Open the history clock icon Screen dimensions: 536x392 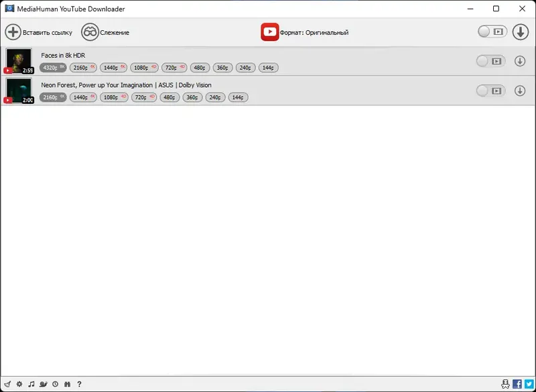pos(55,384)
